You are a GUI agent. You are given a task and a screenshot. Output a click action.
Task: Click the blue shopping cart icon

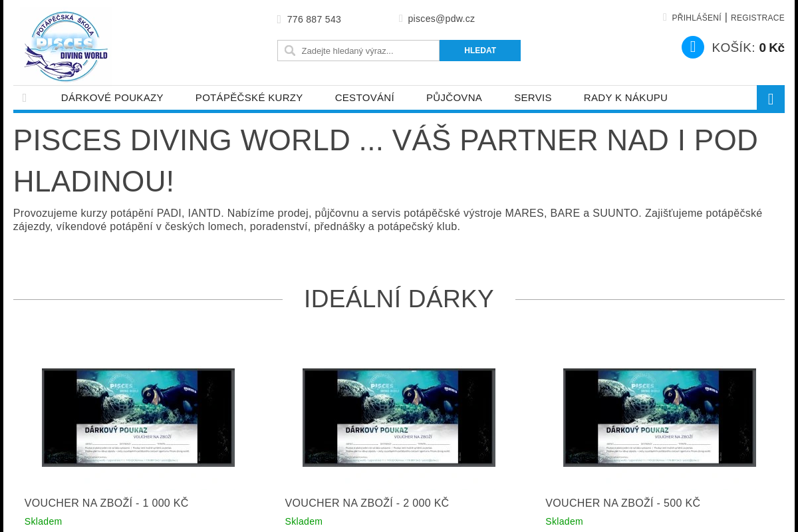point(693,47)
